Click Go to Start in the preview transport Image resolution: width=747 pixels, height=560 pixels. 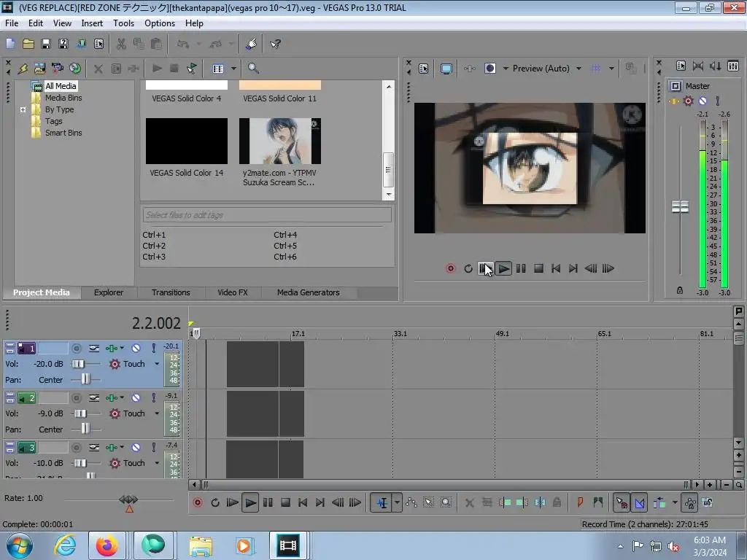click(x=555, y=268)
